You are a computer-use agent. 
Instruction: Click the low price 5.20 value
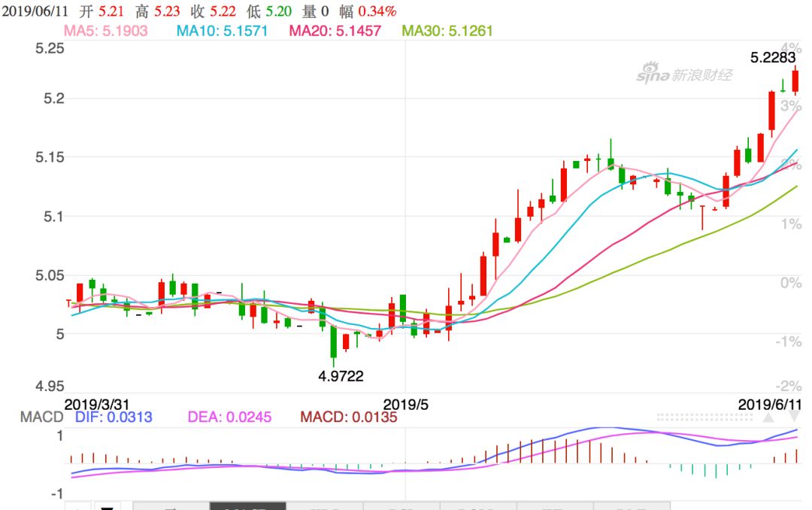(279, 11)
